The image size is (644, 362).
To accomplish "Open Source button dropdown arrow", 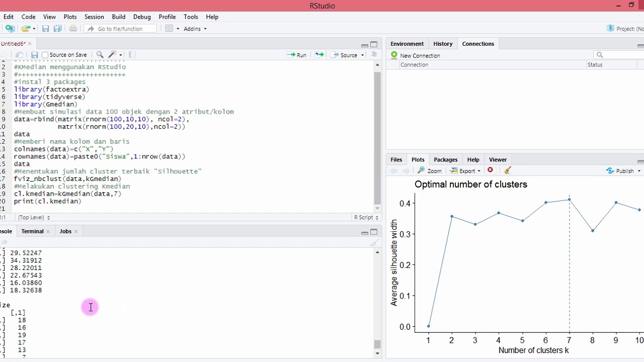I will point(362,55).
